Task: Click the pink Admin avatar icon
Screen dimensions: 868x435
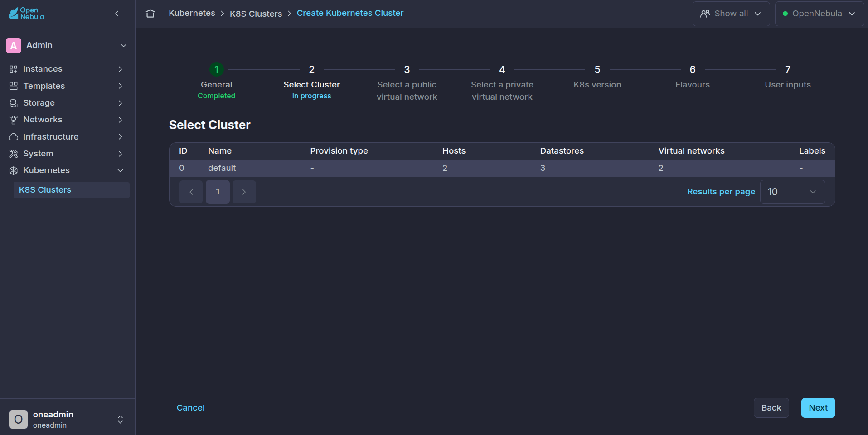Action: [14, 45]
